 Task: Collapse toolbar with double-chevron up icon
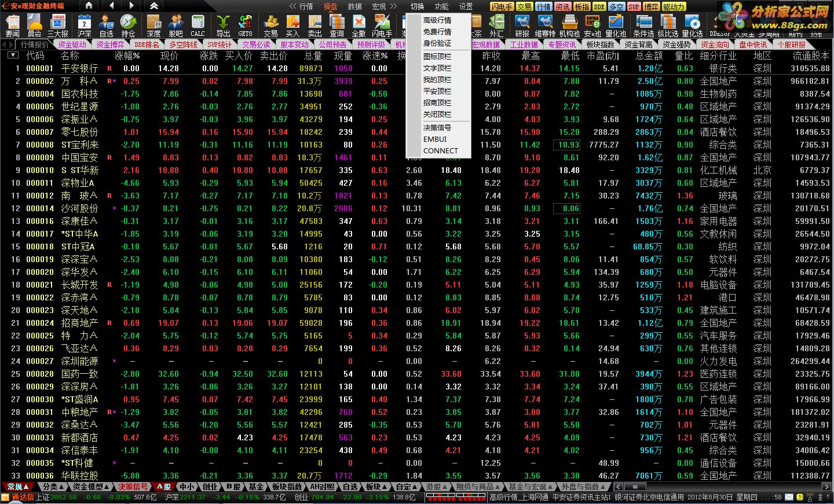coord(153,6)
